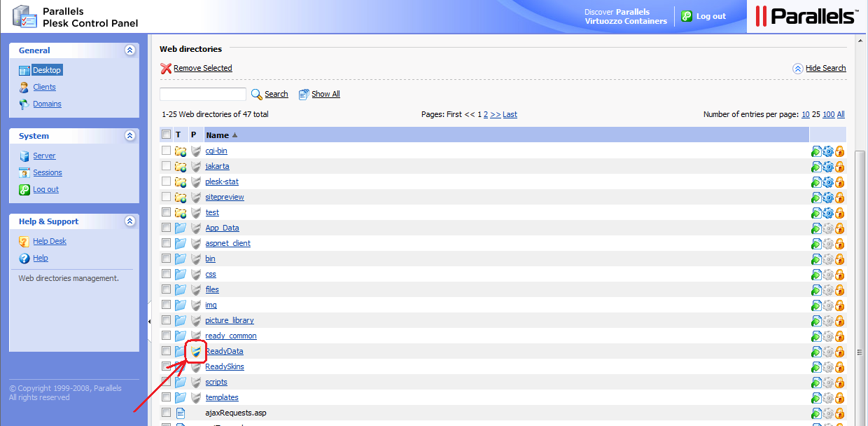Toggle the select-all checkbox in table header
868x426 pixels.
click(166, 135)
